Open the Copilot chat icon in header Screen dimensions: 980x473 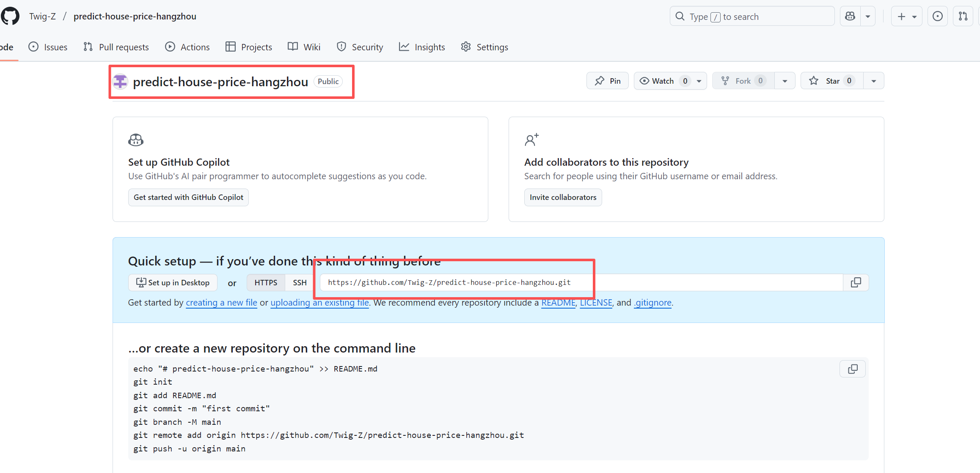[x=850, y=16]
